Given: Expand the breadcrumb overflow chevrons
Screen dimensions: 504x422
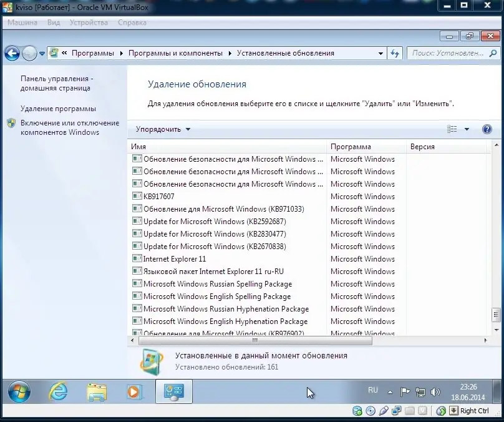Looking at the screenshot, I should click(x=64, y=53).
